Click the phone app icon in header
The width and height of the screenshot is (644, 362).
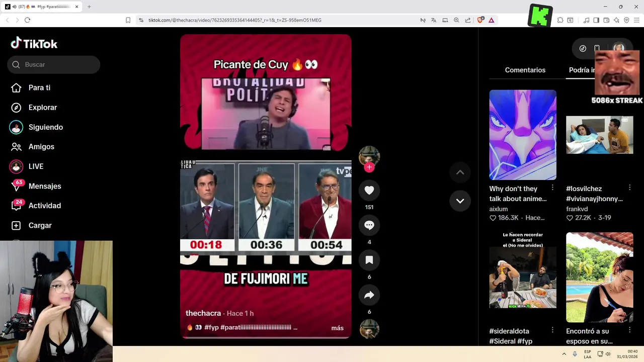[597, 48]
